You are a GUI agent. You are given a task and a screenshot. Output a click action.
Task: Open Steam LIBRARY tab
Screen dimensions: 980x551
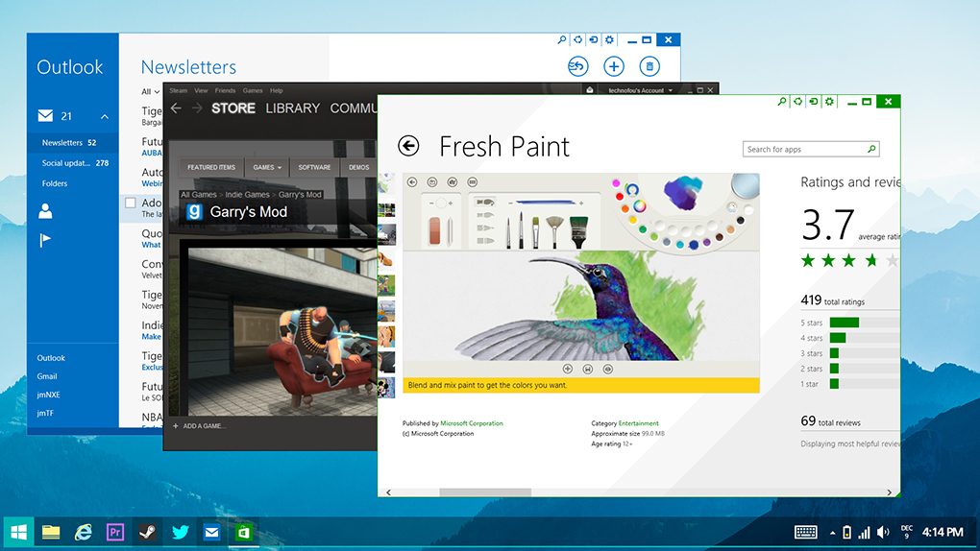292,108
